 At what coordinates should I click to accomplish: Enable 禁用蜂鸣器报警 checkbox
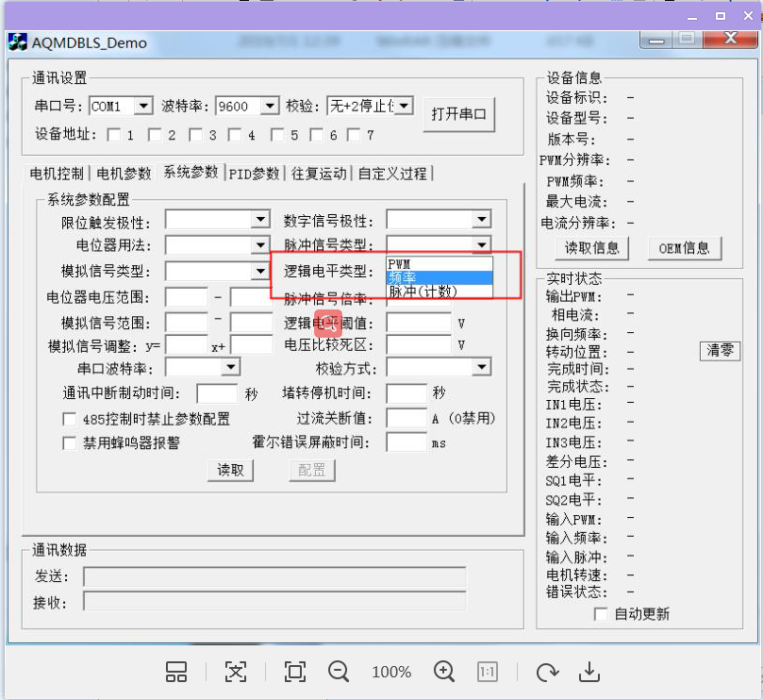tap(70, 443)
